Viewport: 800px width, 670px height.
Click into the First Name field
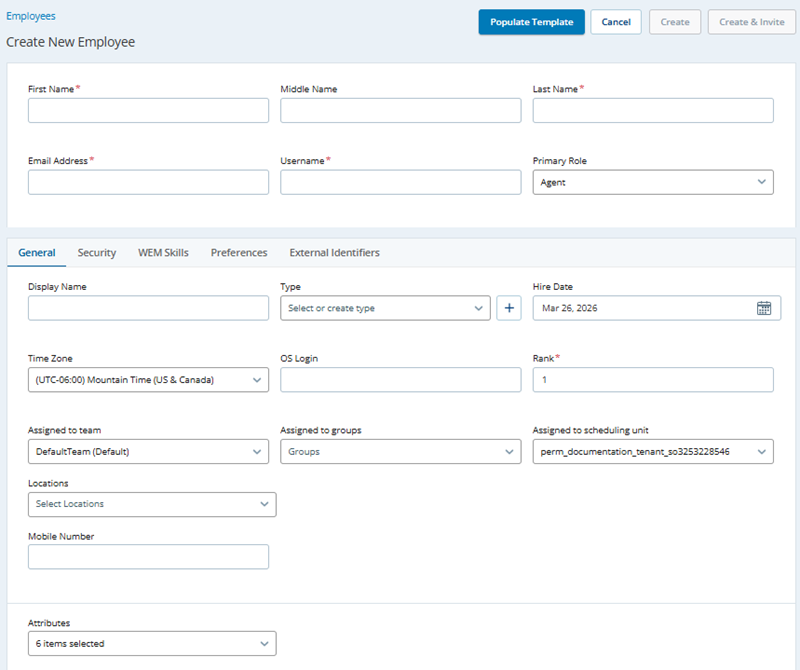tap(148, 110)
